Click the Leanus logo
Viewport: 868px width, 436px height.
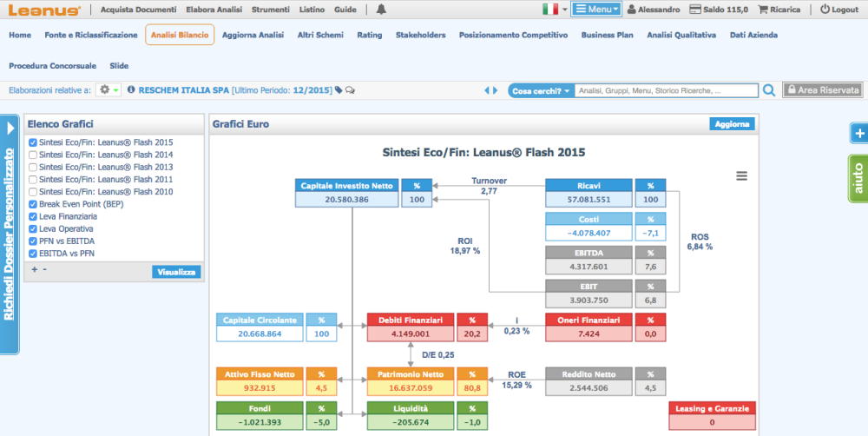tap(45, 10)
